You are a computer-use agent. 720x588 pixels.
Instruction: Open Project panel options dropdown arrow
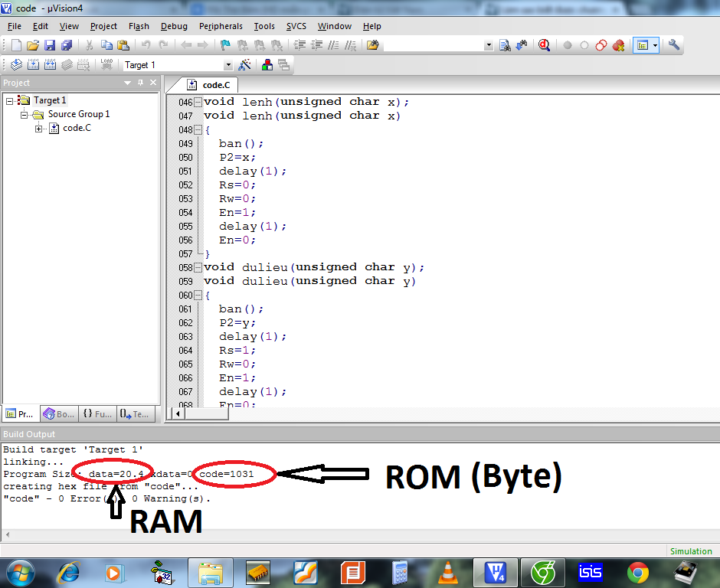point(128,83)
